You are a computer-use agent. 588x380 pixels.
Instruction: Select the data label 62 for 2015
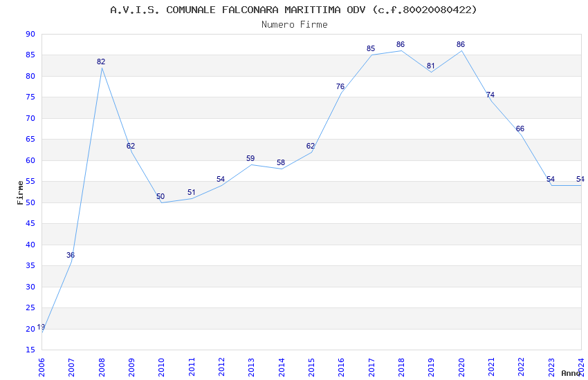pyautogui.click(x=311, y=146)
